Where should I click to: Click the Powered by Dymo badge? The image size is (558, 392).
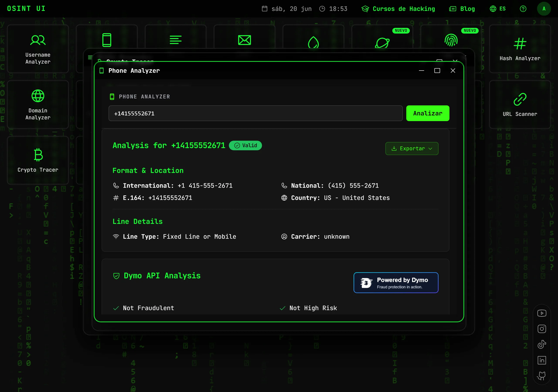[396, 283]
